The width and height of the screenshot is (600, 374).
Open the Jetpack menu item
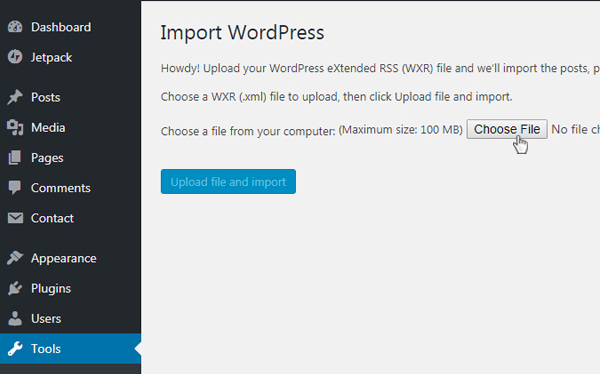click(x=51, y=57)
